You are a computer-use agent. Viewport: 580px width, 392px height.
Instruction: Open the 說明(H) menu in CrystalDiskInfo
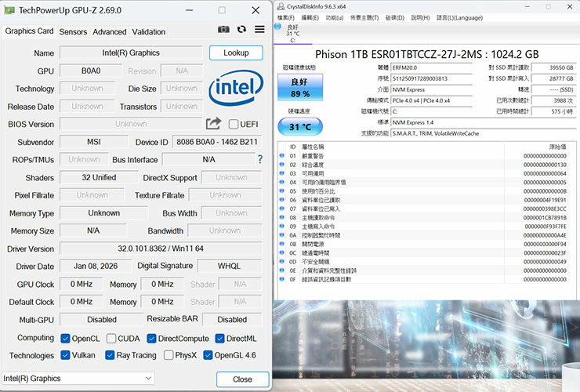420,17
